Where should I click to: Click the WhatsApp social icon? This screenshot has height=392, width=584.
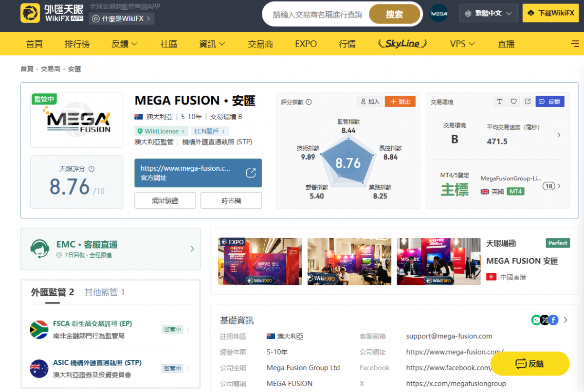tap(536, 320)
